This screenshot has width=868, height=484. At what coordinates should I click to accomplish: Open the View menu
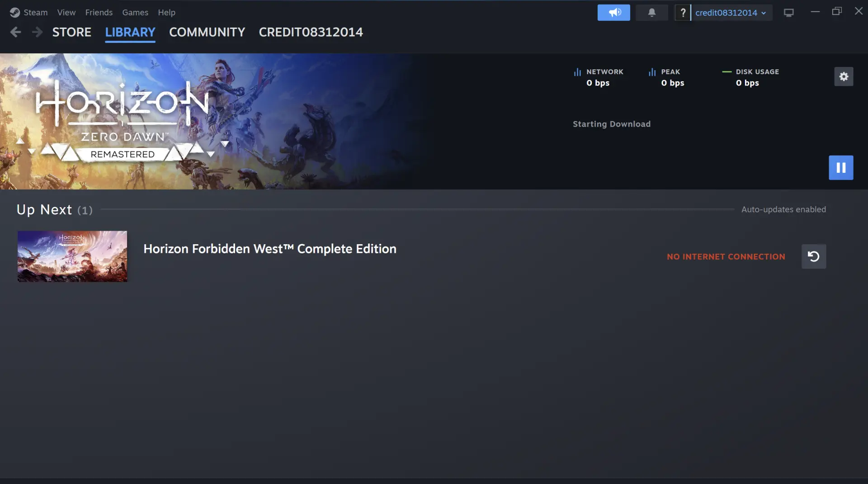[66, 13]
